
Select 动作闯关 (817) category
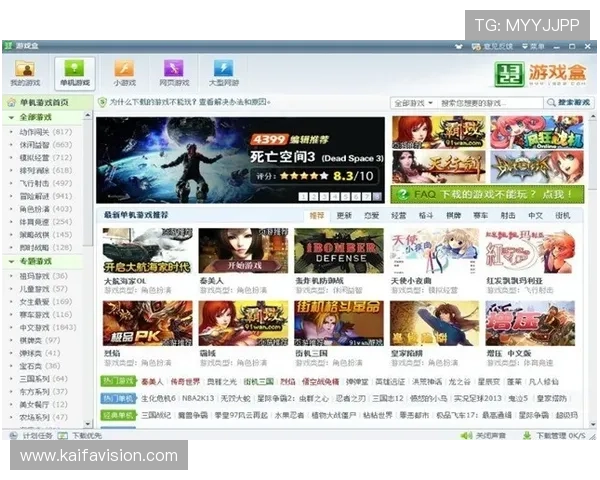46,132
